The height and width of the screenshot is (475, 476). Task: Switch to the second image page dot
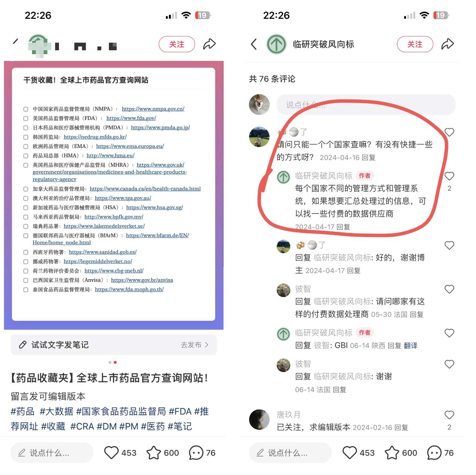tap(115, 362)
